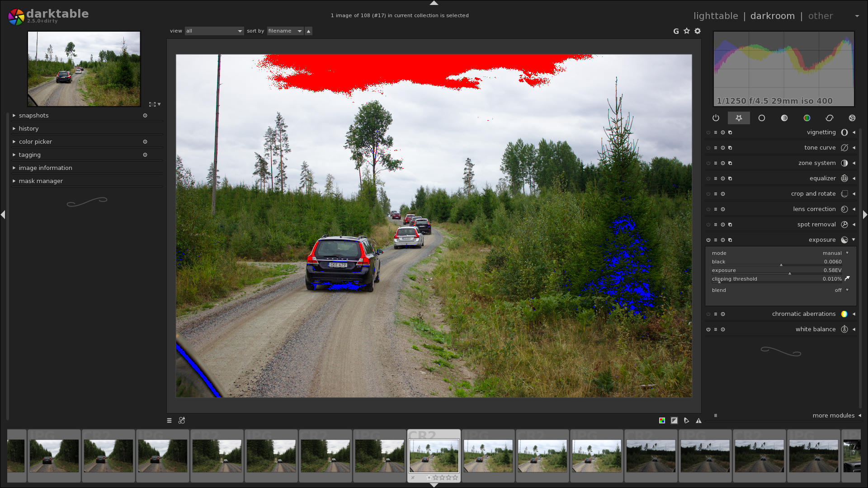Enable the crop and rotate module
868x488 pixels.
(708, 194)
